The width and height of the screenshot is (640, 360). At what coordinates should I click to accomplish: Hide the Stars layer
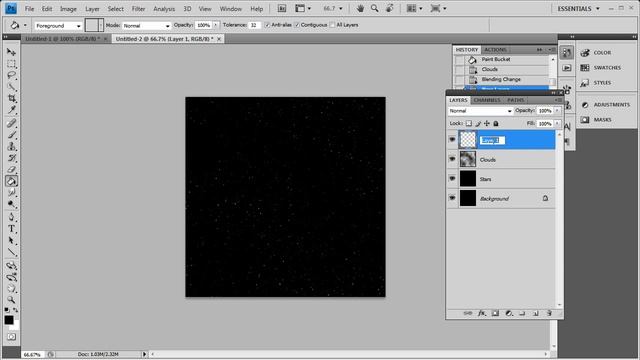click(x=452, y=178)
